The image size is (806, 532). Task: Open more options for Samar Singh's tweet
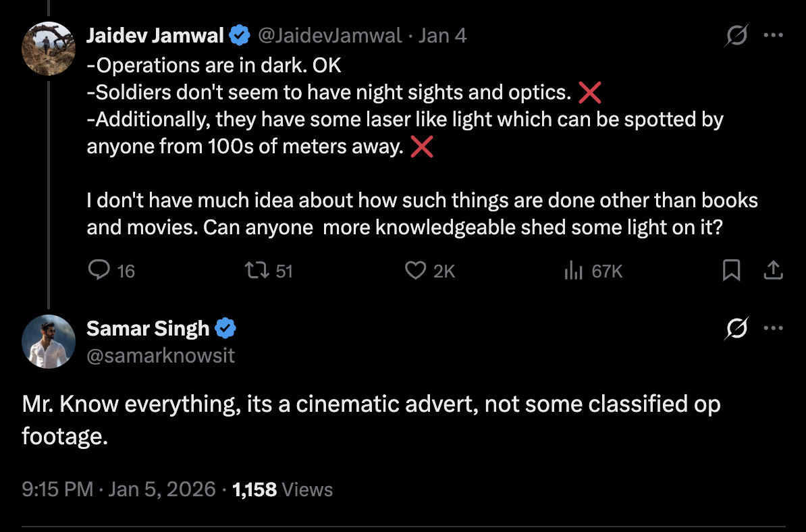point(772,329)
